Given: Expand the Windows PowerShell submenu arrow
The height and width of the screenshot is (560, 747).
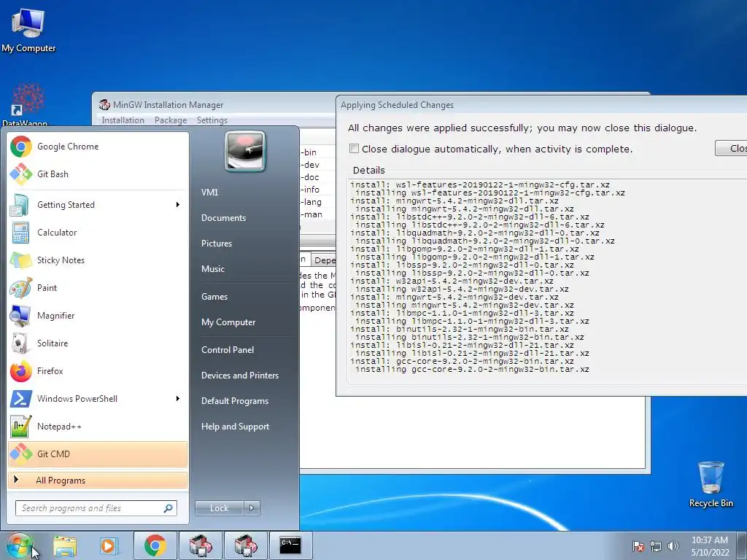Looking at the screenshot, I should (178, 399).
